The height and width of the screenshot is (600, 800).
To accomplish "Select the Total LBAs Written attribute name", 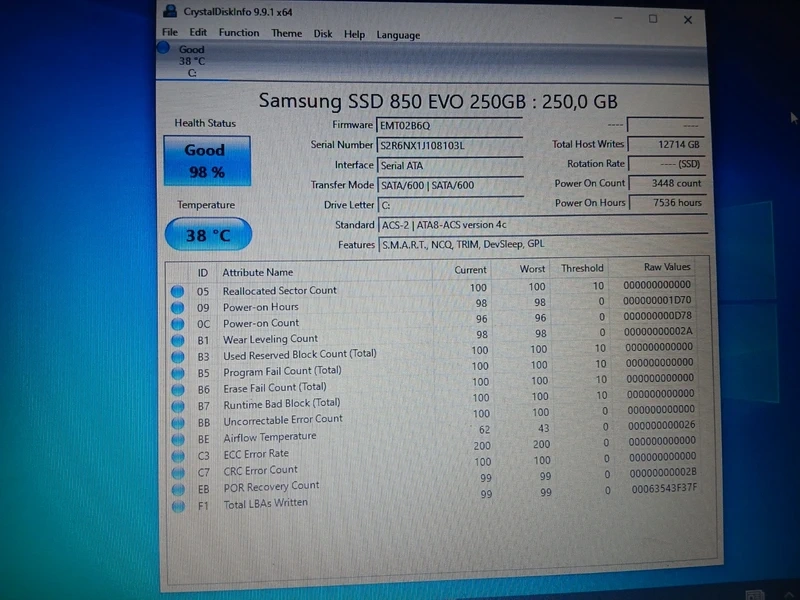I will pos(266,504).
